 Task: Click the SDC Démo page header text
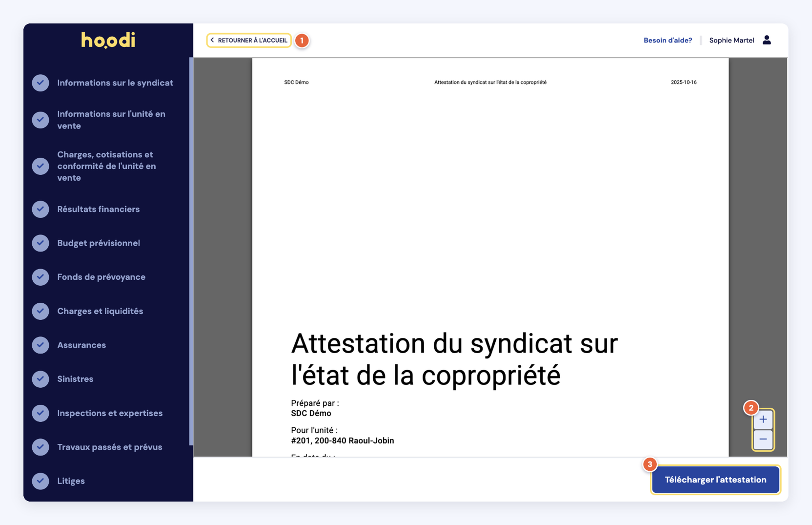pyautogui.click(x=296, y=82)
